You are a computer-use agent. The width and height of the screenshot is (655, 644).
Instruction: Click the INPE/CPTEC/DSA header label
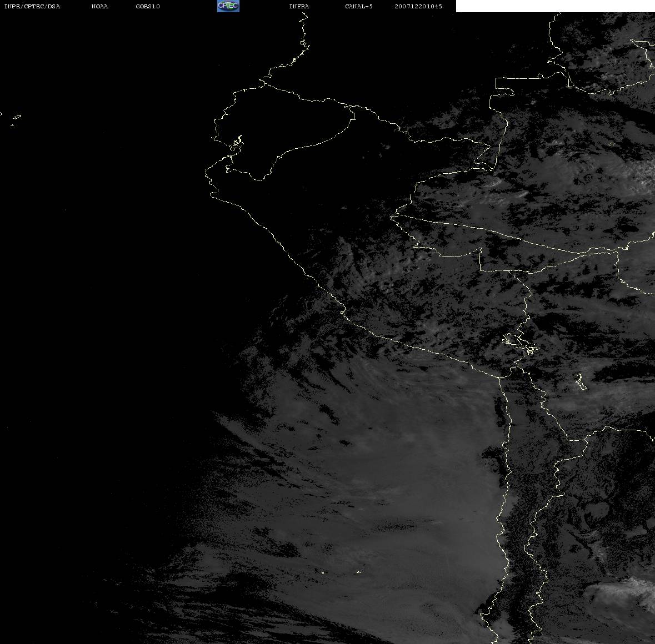pyautogui.click(x=32, y=7)
